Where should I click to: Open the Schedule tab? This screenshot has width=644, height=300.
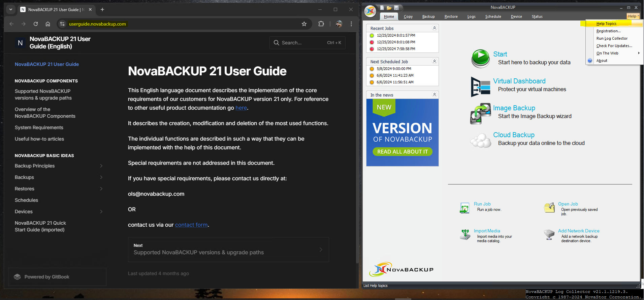493,16
